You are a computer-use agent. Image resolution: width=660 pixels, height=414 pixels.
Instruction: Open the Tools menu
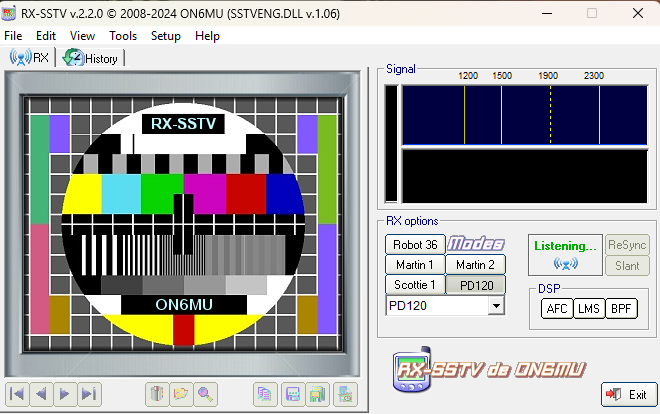point(123,35)
